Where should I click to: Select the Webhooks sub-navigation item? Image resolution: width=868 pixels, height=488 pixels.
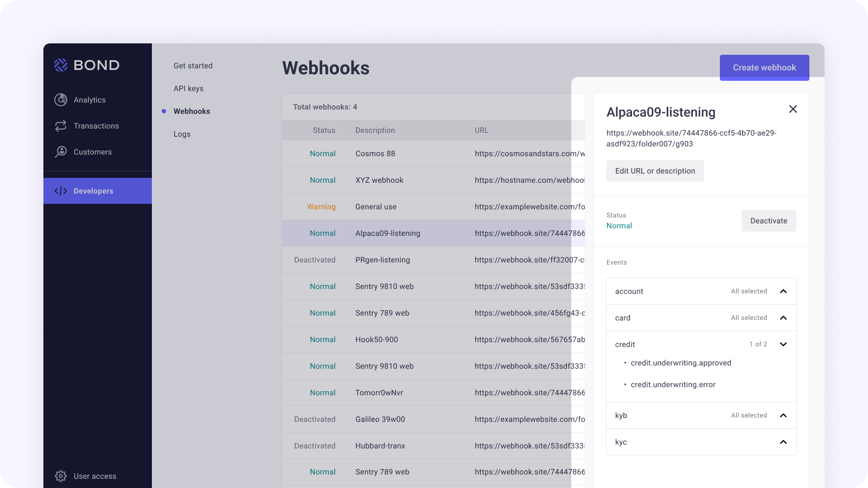tap(192, 111)
